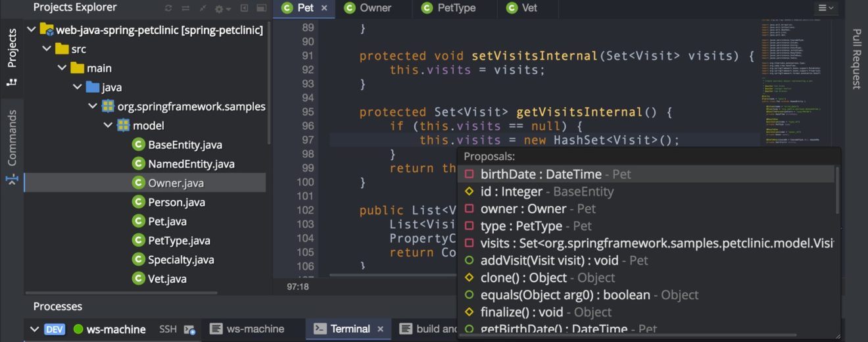Collapse the model package
868x342 pixels.
[x=108, y=125]
